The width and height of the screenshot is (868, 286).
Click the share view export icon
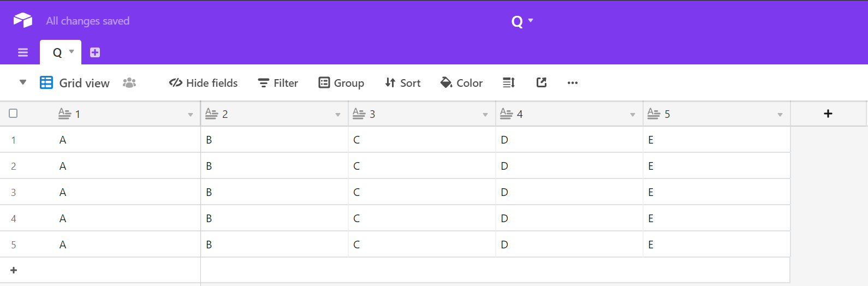(542, 83)
